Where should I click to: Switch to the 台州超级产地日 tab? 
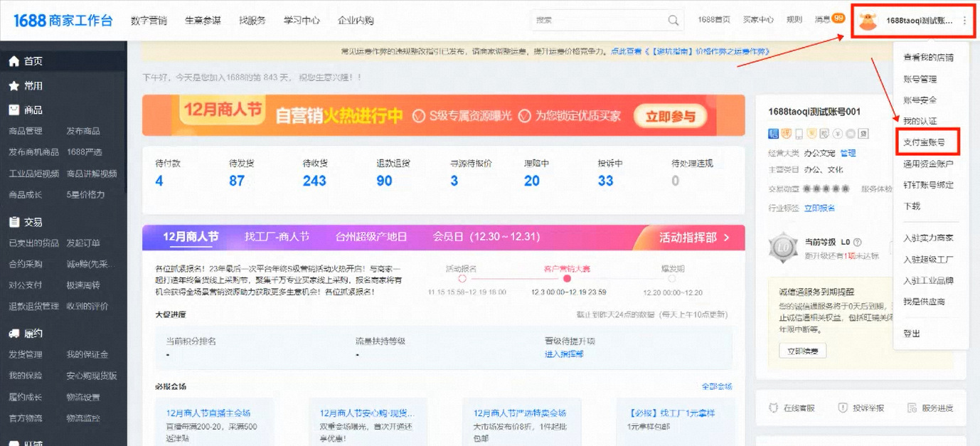click(371, 237)
